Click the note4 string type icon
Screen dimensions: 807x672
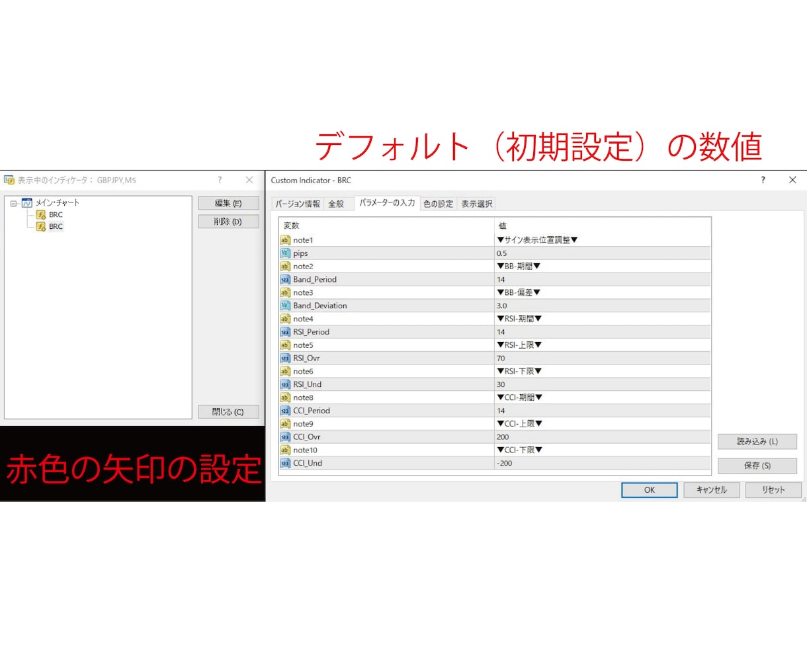coord(285,319)
